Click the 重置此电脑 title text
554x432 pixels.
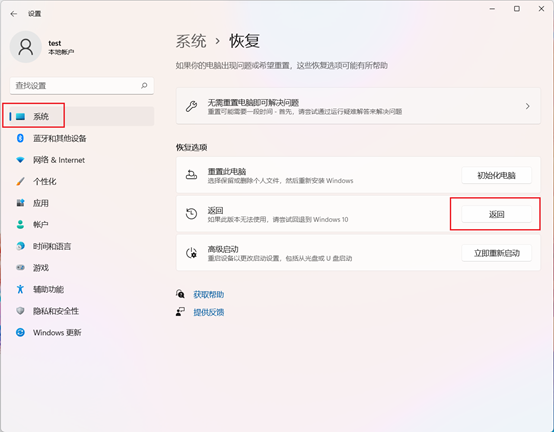click(227, 172)
